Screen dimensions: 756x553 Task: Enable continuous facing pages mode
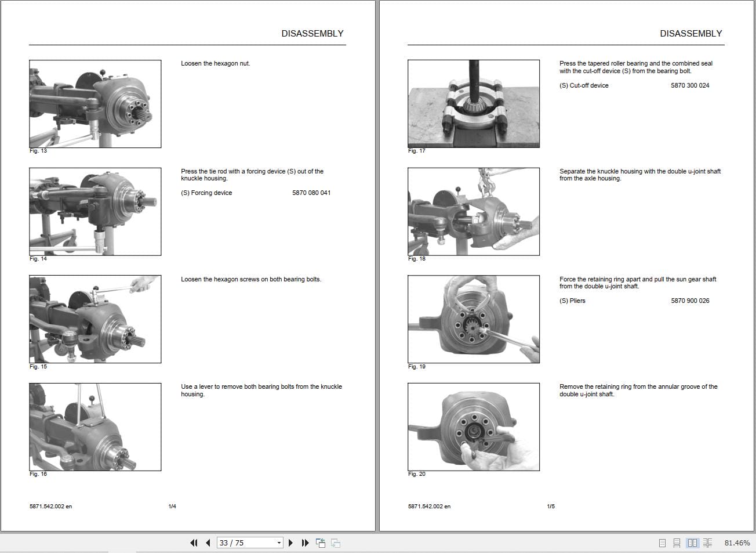click(x=708, y=543)
